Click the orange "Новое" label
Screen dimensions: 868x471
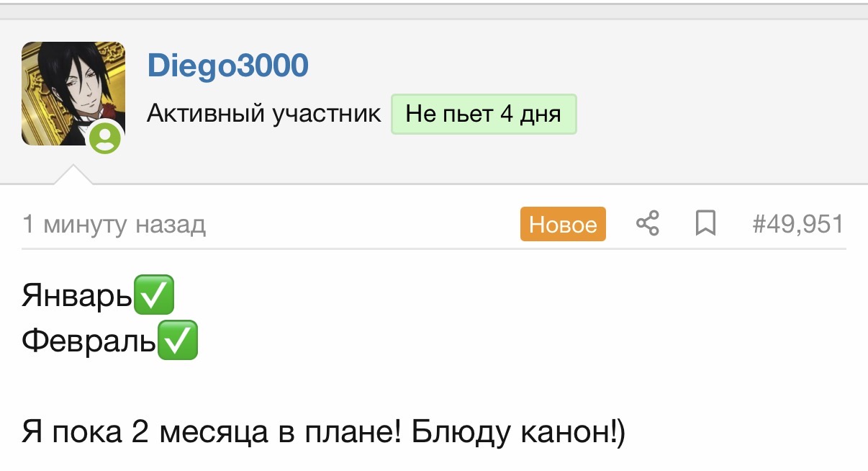click(563, 224)
